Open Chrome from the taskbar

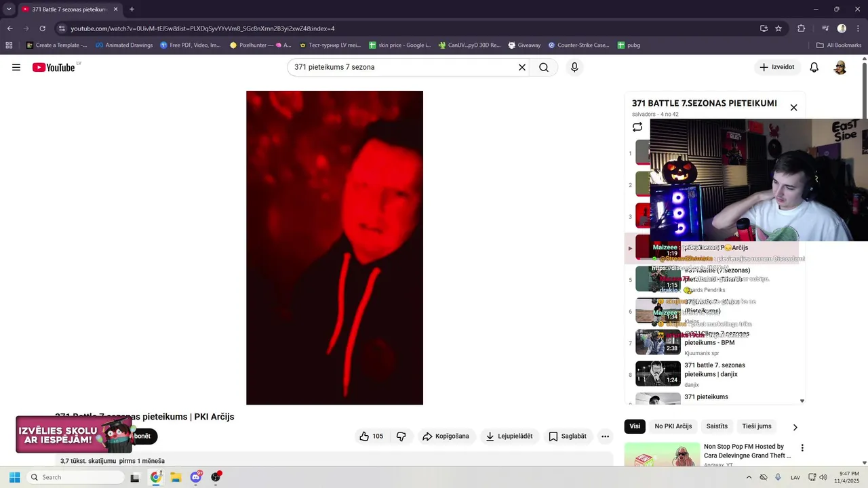click(155, 477)
